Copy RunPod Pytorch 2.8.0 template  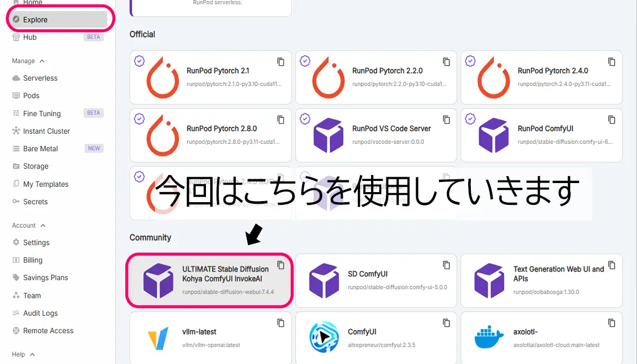pyautogui.click(x=281, y=119)
